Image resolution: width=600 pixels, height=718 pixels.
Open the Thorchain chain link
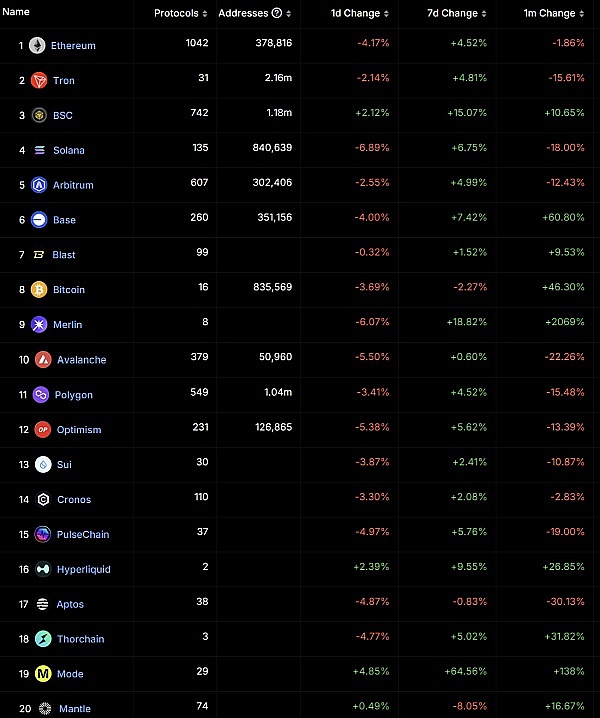[x=80, y=639]
